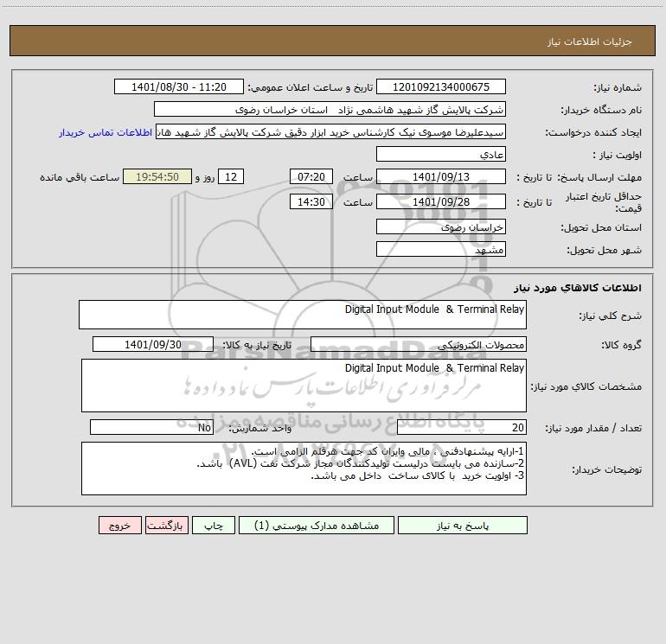666x644 pixels.
Task: Click the خروج exit button
Action: point(119,526)
